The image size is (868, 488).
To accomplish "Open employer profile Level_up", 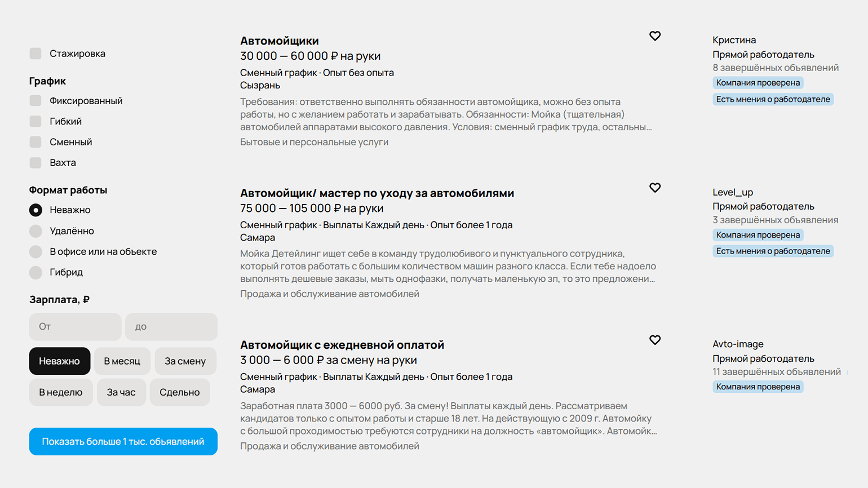I will (732, 192).
